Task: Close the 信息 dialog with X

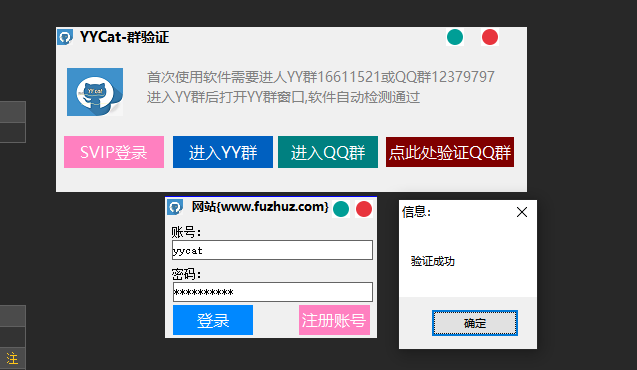Action: (522, 212)
